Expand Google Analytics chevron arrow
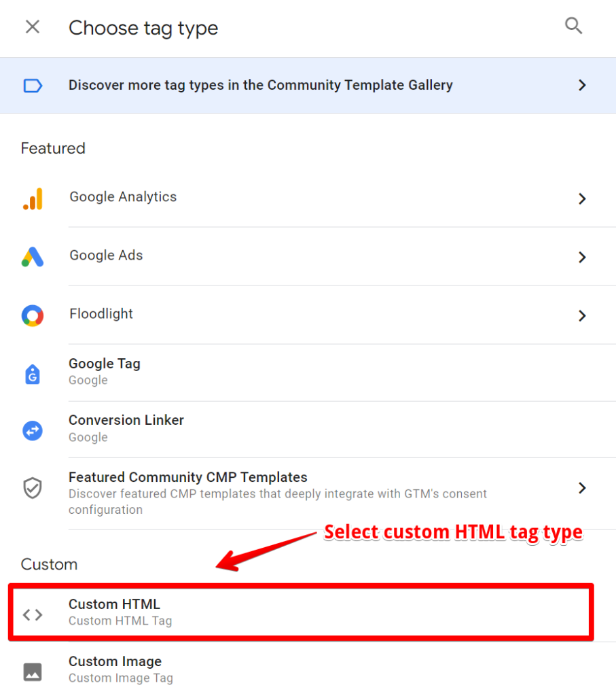Image resolution: width=616 pixels, height=696 pixels. [582, 198]
